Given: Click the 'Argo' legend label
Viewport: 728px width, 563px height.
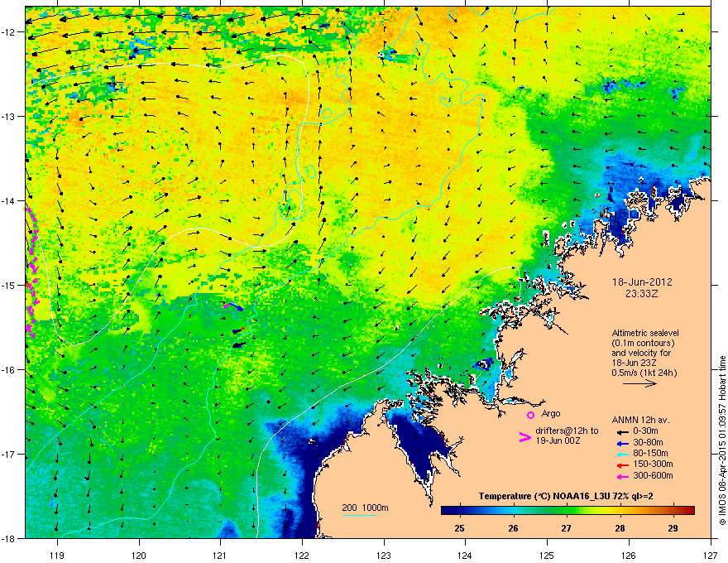Looking at the screenshot, I should 551,413.
